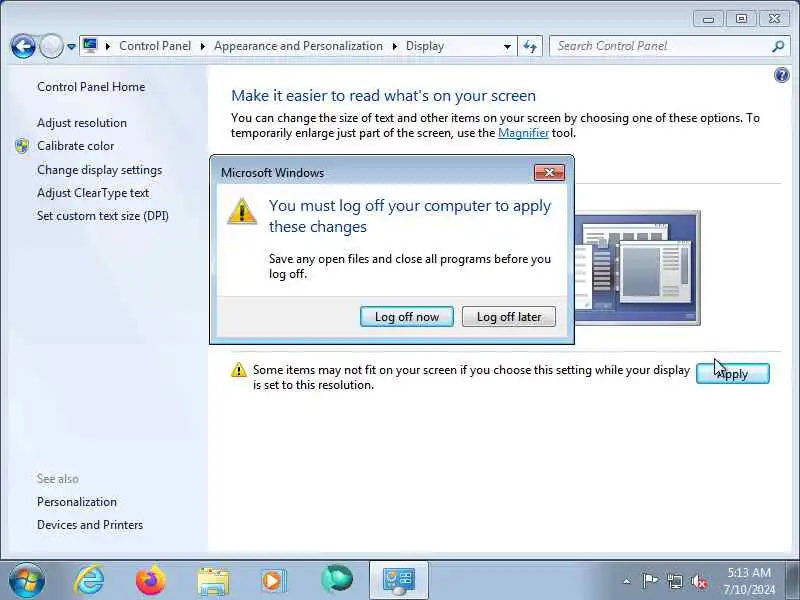Image resolution: width=800 pixels, height=600 pixels.
Task: Click the muted volume tray icon
Action: point(699,581)
